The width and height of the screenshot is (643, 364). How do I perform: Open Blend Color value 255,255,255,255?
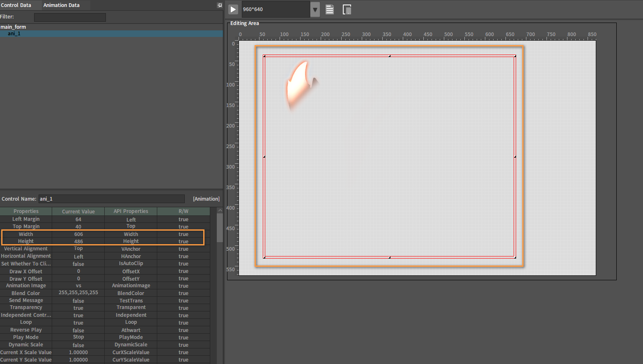pyautogui.click(x=78, y=293)
